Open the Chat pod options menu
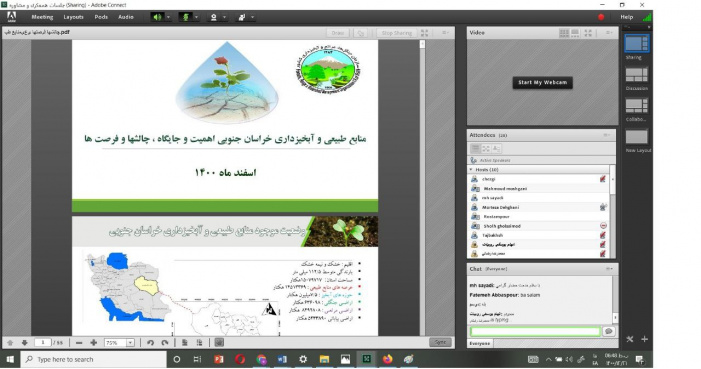Image resolution: width=701 pixels, height=369 pixels. (609, 269)
